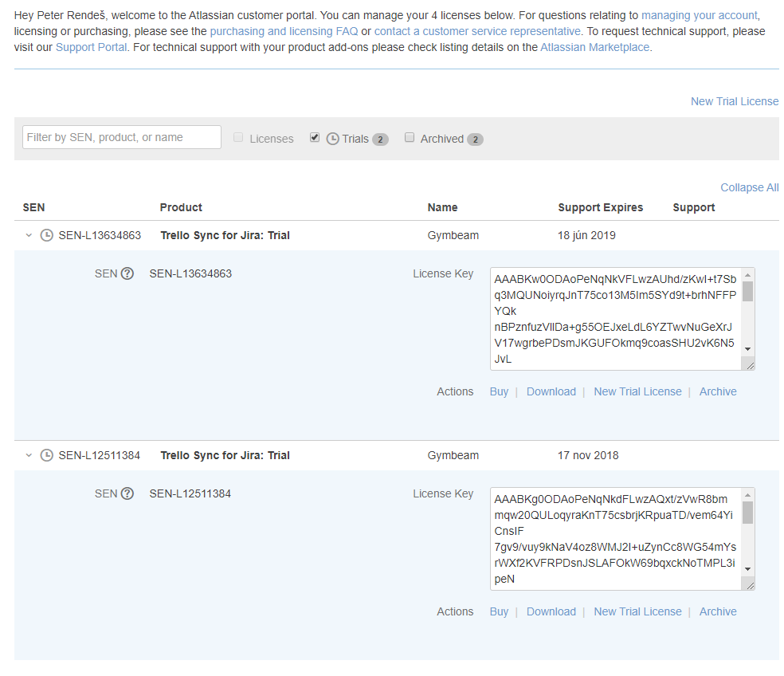Image resolution: width=784 pixels, height=676 pixels.
Task: Click New Trial License action for SEN-L12511384
Action: coord(637,612)
